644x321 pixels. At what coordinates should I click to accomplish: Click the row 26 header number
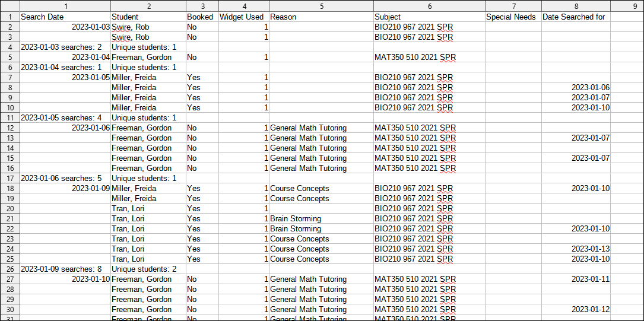click(x=9, y=269)
